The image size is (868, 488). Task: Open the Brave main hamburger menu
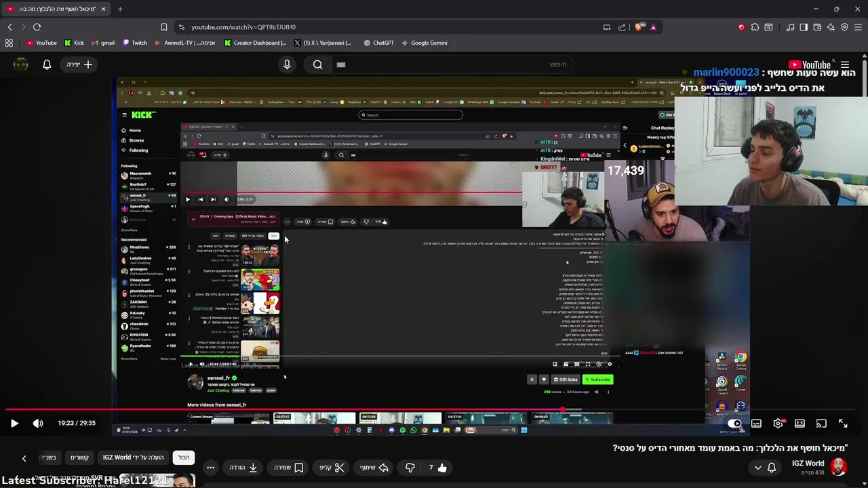[858, 27]
